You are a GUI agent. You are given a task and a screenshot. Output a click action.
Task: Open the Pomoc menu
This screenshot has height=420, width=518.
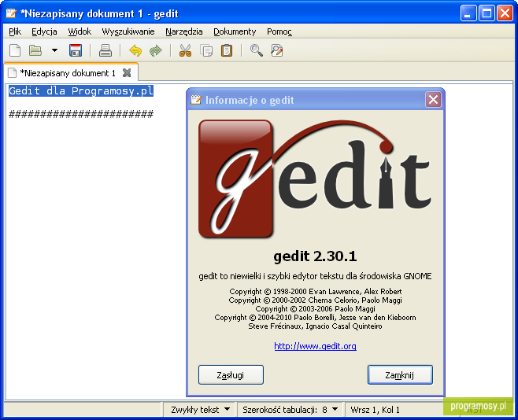coord(279,31)
